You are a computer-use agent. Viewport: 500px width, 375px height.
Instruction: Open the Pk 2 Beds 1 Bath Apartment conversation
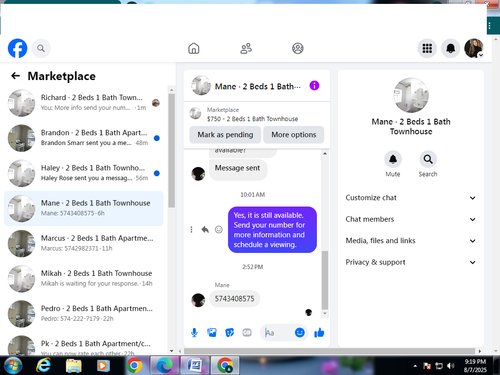[84, 344]
